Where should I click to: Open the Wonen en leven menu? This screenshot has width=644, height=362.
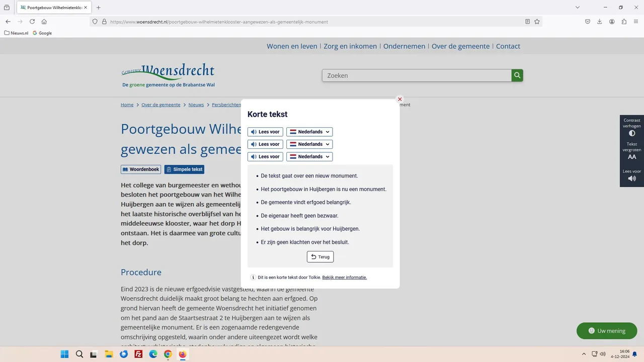tap(292, 46)
